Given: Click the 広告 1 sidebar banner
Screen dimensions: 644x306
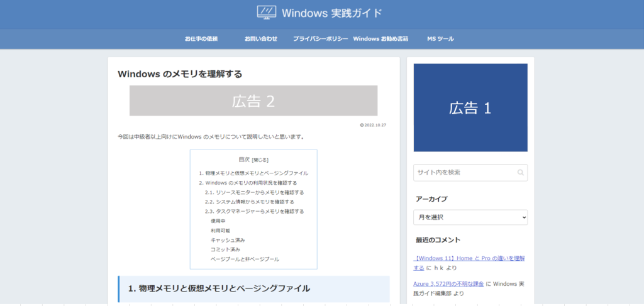Looking at the screenshot, I should (470, 108).
